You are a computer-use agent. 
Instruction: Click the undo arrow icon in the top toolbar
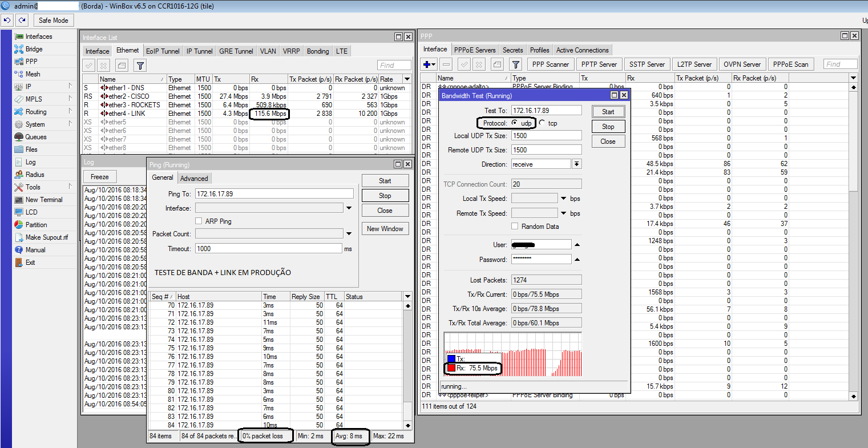pos(7,20)
